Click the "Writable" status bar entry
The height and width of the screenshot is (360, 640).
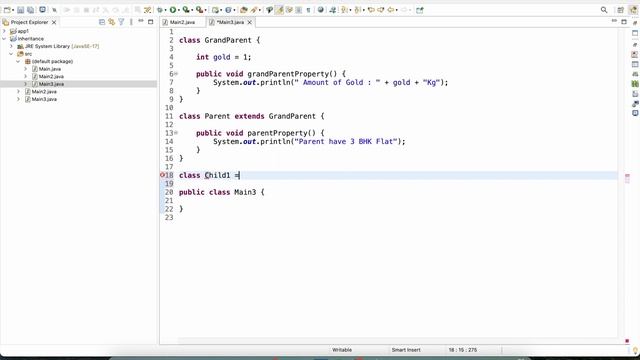click(342, 350)
